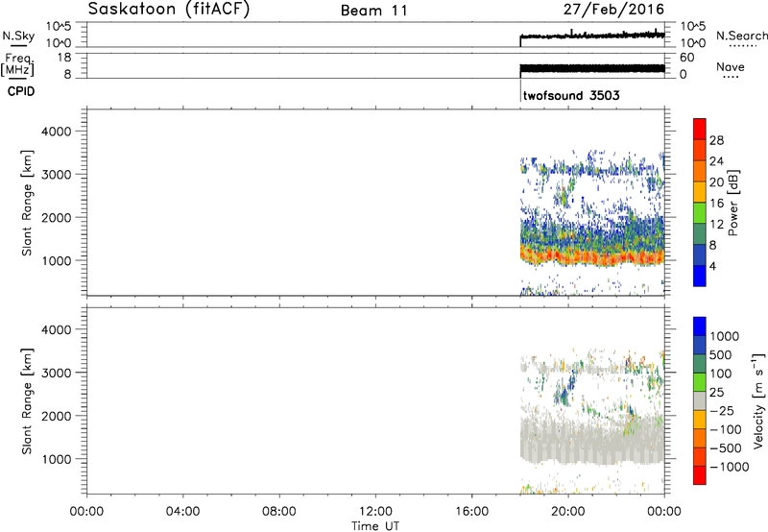
Task: Click the Velocity colorbar segment between 100 and 500
Action: point(700,364)
